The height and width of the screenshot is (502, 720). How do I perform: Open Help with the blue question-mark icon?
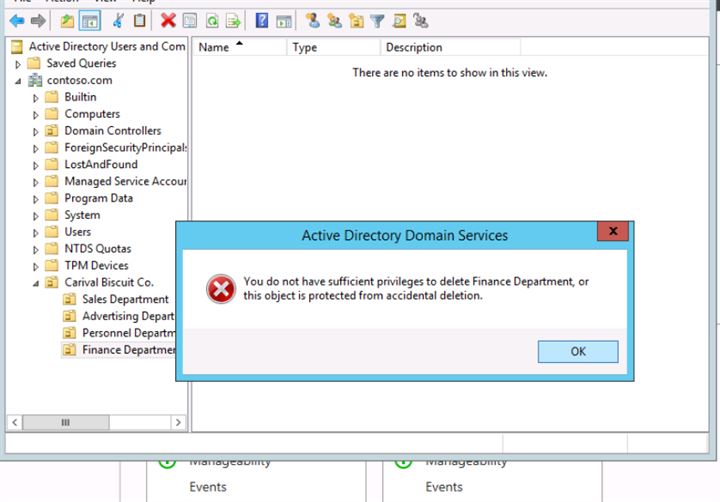point(262,21)
